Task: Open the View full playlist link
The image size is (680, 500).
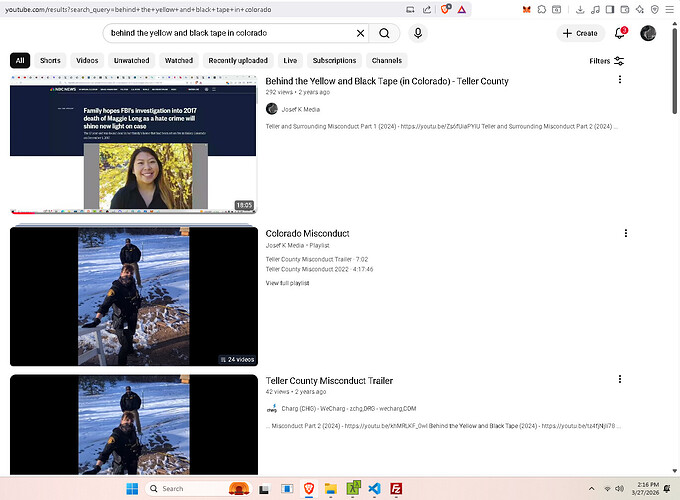Action: [x=287, y=283]
